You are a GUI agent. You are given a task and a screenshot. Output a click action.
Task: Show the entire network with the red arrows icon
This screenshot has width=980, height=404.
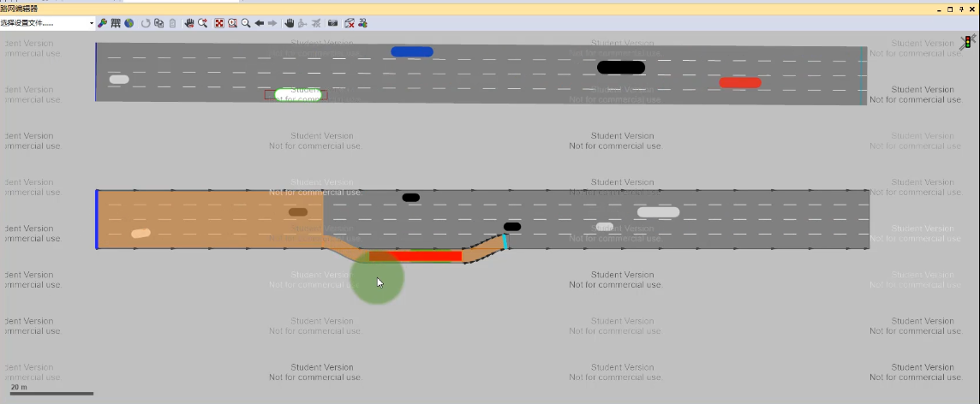tap(219, 23)
